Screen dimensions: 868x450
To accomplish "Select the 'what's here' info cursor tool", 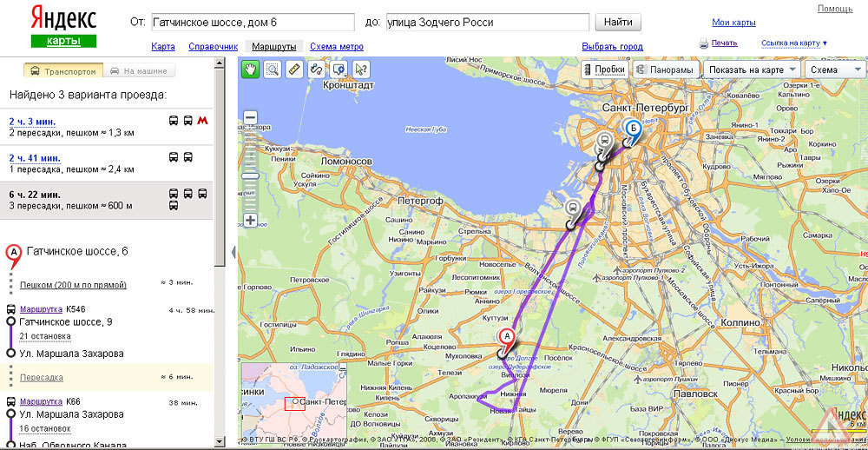I will pos(361,69).
